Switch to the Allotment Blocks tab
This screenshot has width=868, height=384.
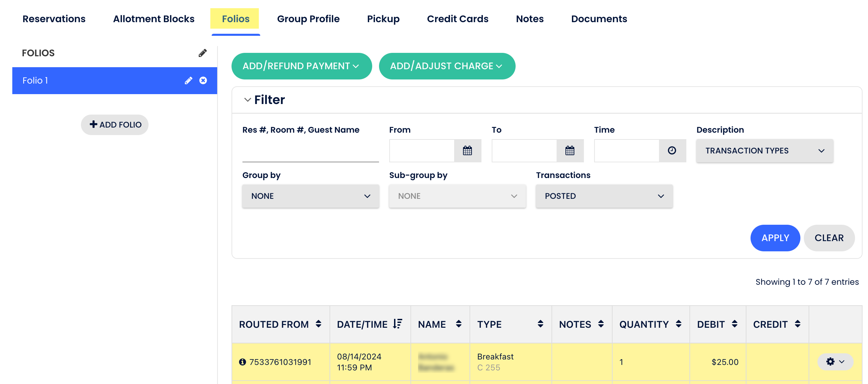point(154,19)
